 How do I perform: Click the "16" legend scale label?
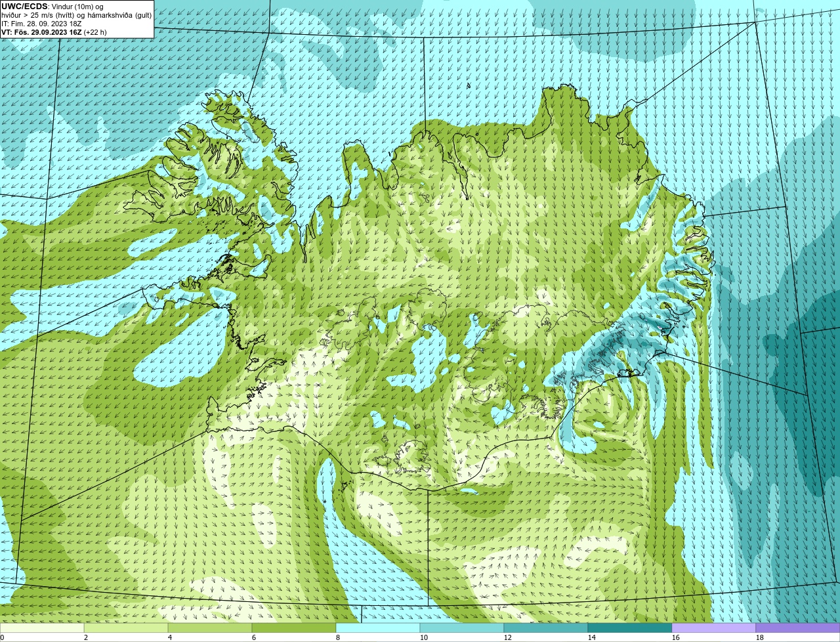coord(676,637)
